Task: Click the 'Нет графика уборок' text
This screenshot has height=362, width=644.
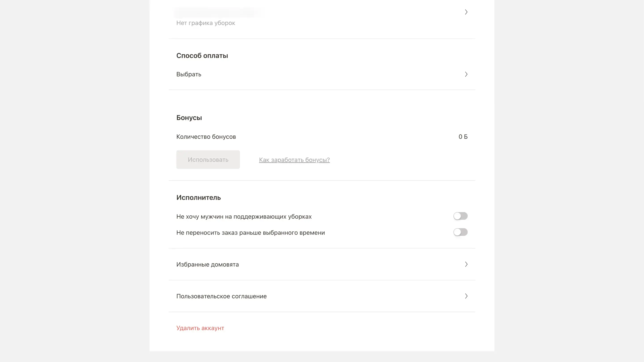Action: (205, 23)
